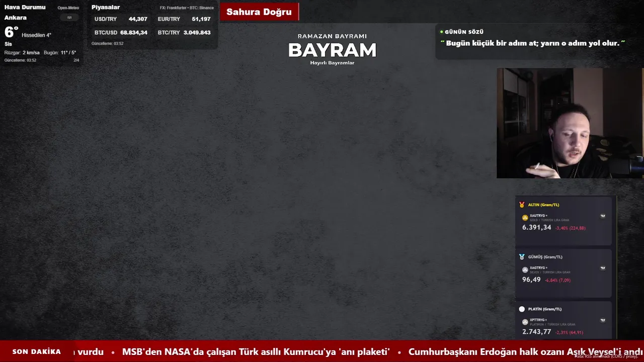The height and width of the screenshot is (362, 644).
Task: Open TradingView logo in the silver card
Action: (603, 268)
